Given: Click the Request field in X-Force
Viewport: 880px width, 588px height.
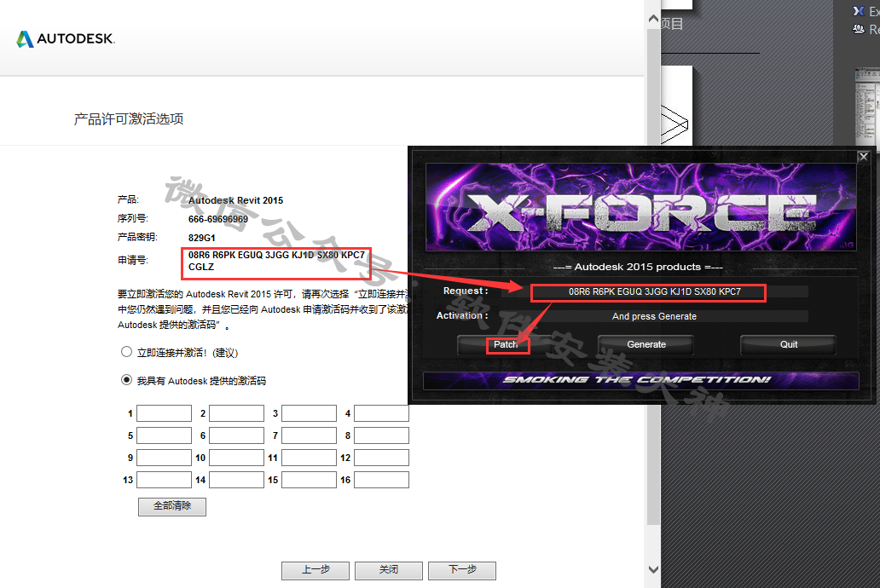Looking at the screenshot, I should (654, 291).
